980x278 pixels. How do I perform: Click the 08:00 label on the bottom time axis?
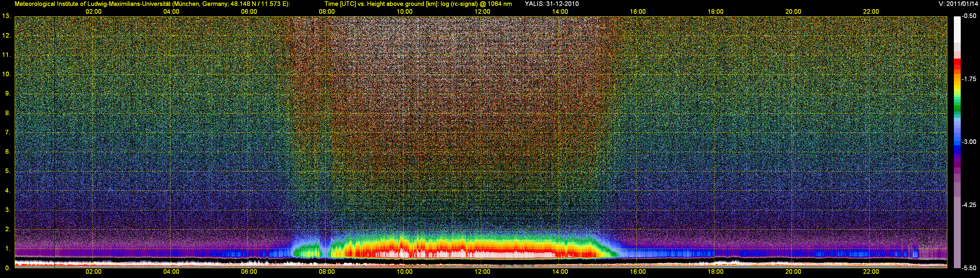(x=327, y=271)
